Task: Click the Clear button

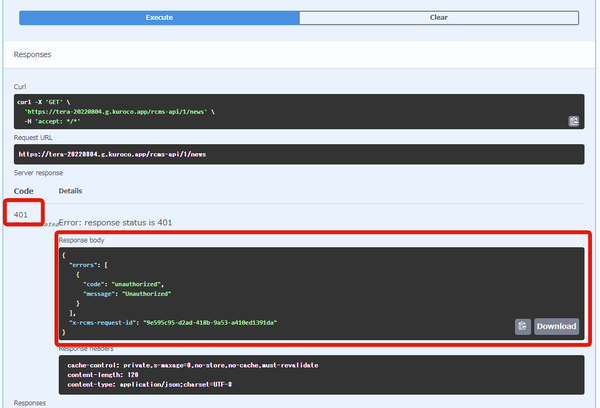Action: point(439,18)
